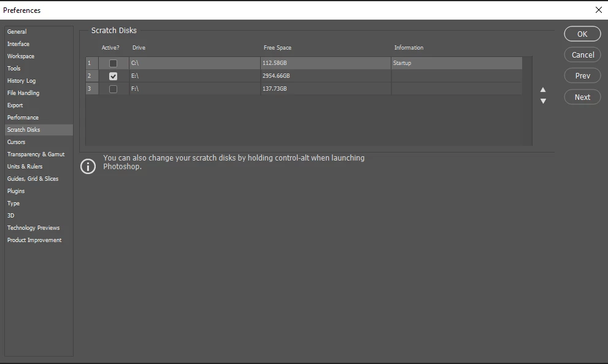Select Performance in the sidebar
The width and height of the screenshot is (608, 364).
[39, 117]
